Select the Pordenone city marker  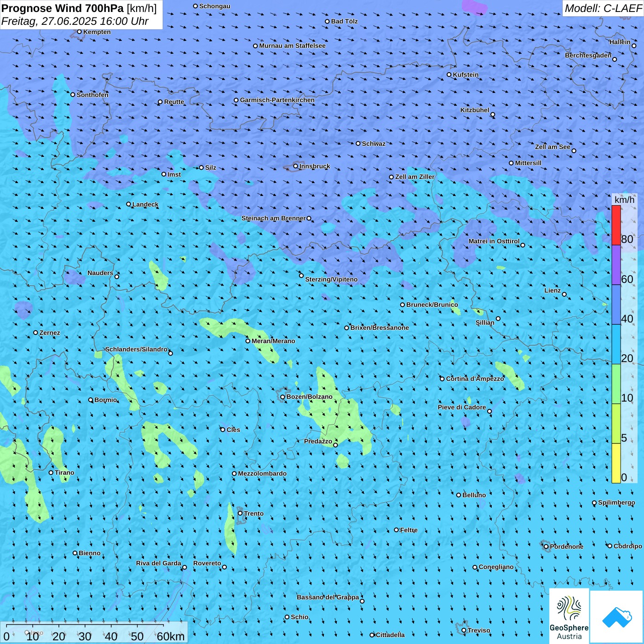[546, 546]
